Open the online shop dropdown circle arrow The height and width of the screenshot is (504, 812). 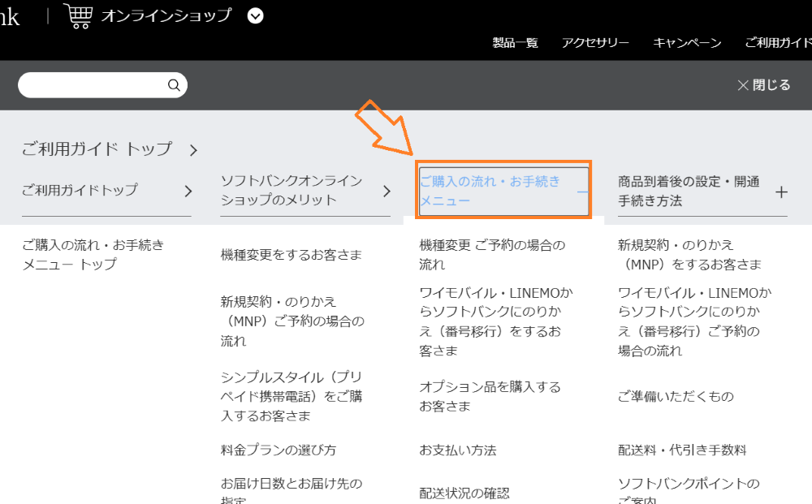coord(255,16)
